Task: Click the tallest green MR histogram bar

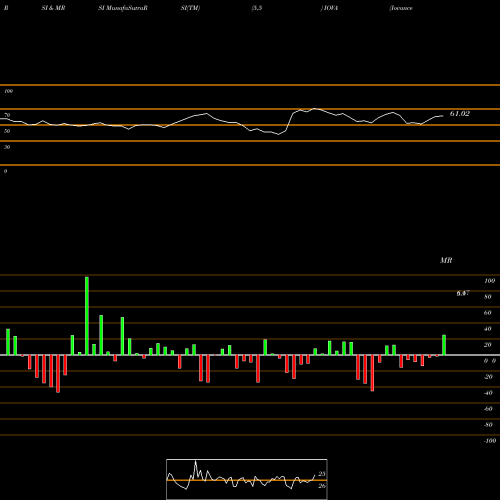Action: (x=87, y=316)
